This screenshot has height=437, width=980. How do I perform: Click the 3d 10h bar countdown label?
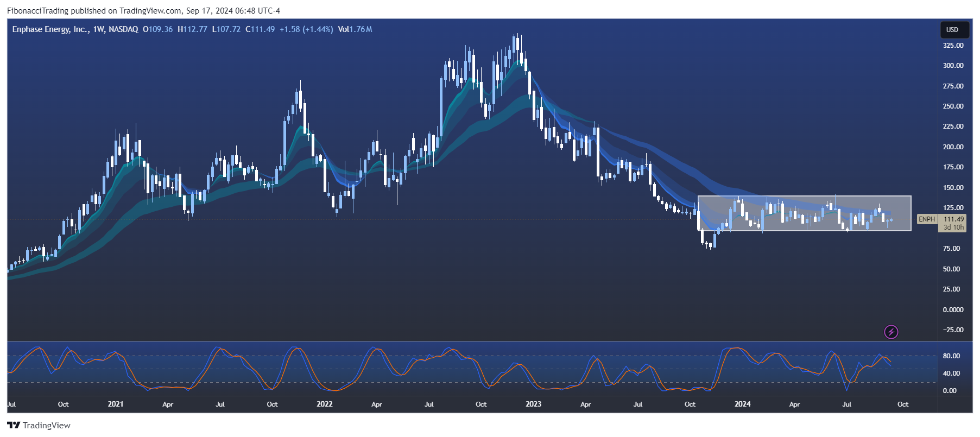point(953,227)
